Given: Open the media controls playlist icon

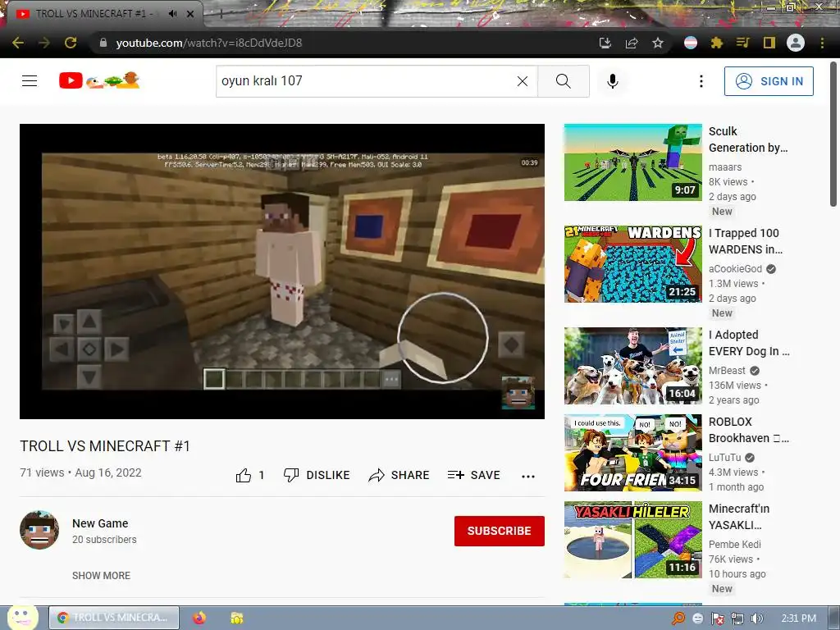Looking at the screenshot, I should [x=742, y=43].
